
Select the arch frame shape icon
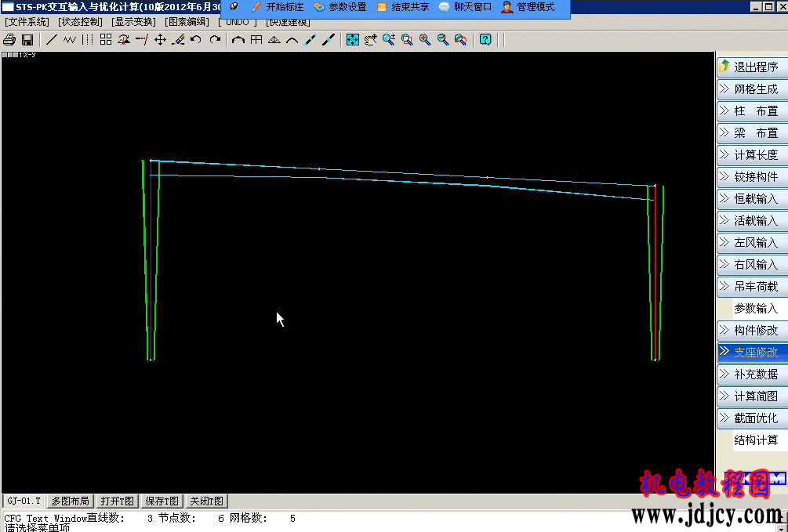pyautogui.click(x=238, y=40)
